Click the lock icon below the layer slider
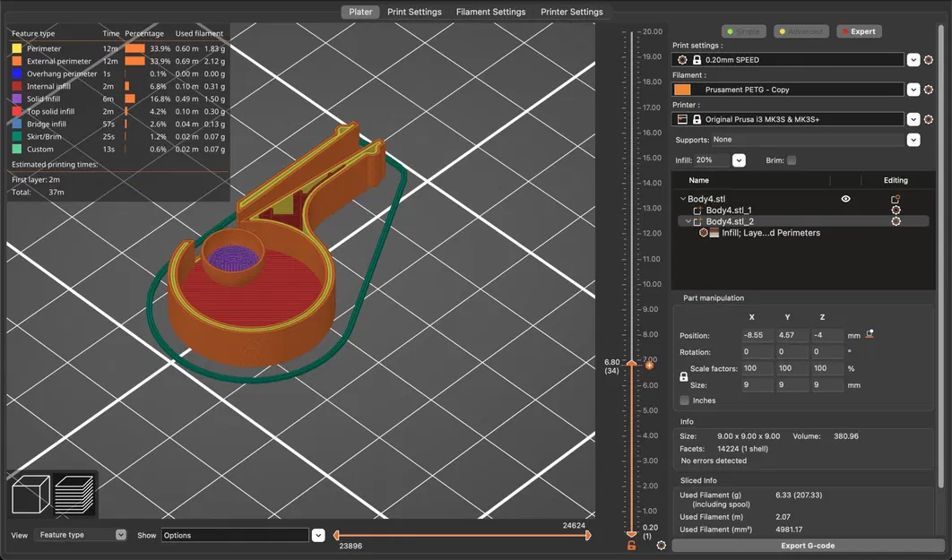This screenshot has width=952, height=560. point(631,545)
